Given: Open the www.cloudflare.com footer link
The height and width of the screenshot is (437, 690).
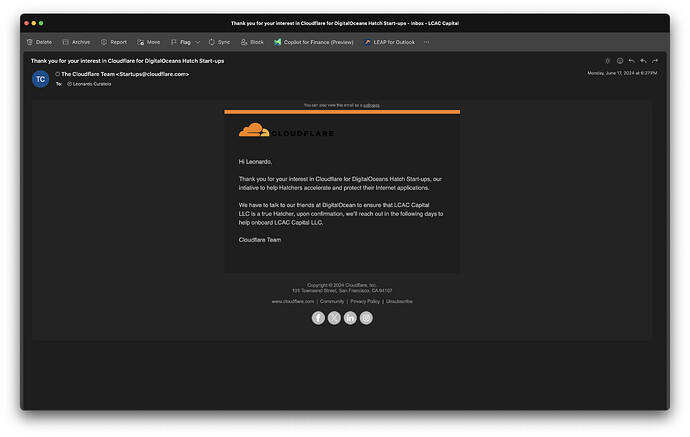Looking at the screenshot, I should coord(293,301).
